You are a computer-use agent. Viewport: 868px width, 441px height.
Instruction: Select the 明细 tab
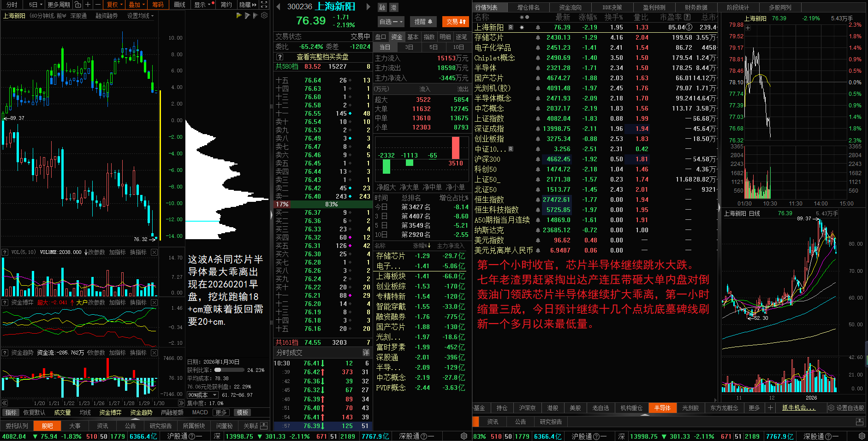click(445, 37)
